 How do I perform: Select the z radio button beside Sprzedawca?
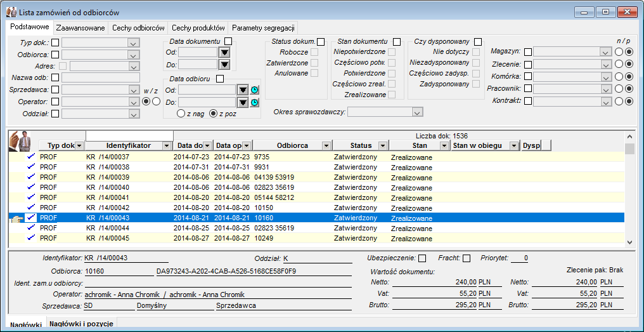[x=156, y=102]
